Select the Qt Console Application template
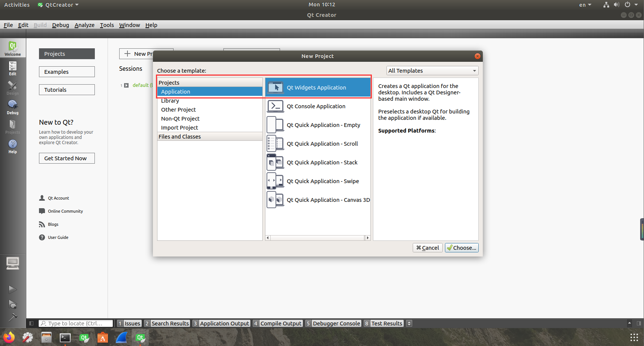Screen dimensions: 644x346 click(x=318, y=106)
